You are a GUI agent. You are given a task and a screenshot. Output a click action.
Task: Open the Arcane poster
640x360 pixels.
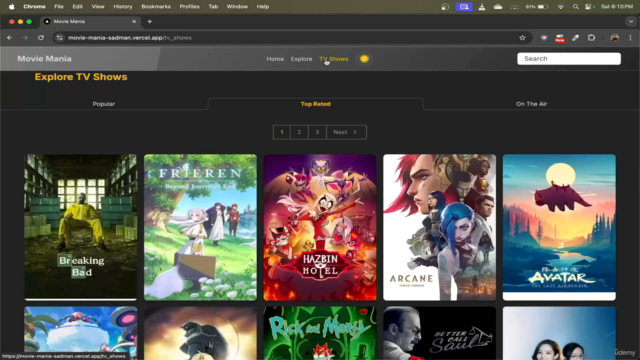440,227
